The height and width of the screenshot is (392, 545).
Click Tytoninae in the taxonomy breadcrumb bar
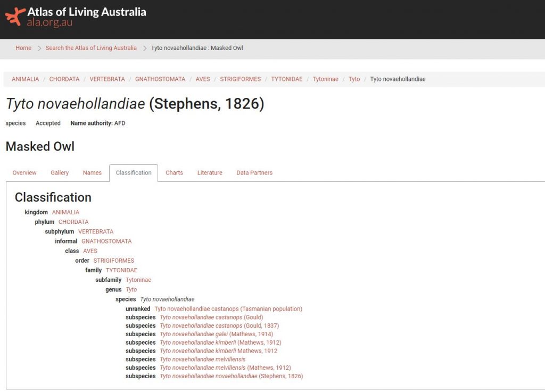[325, 79]
